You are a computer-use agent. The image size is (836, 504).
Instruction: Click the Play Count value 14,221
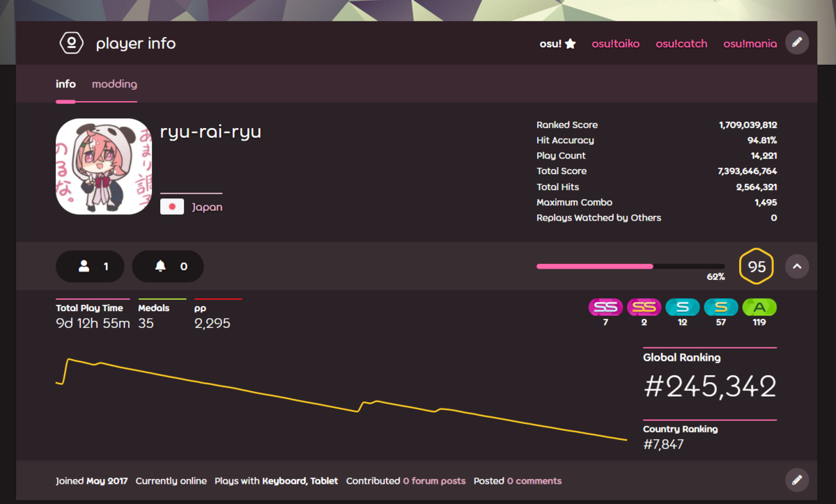point(764,156)
